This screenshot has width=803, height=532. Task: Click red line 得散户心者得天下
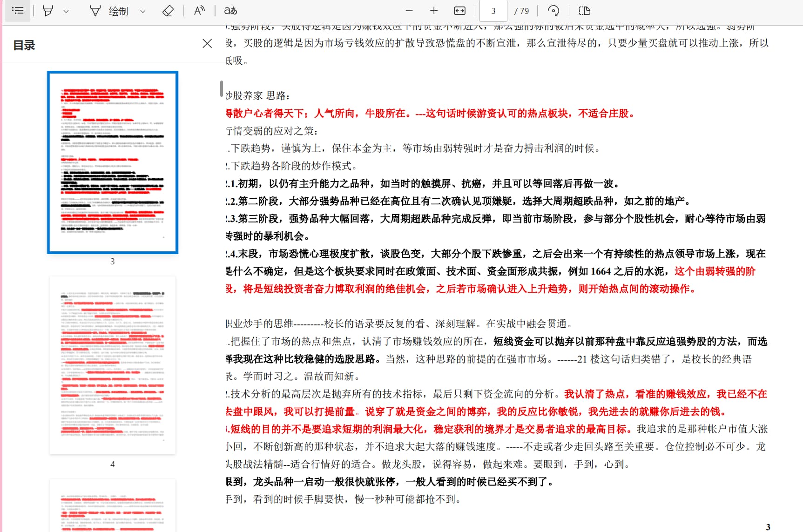pyautogui.click(x=430, y=114)
